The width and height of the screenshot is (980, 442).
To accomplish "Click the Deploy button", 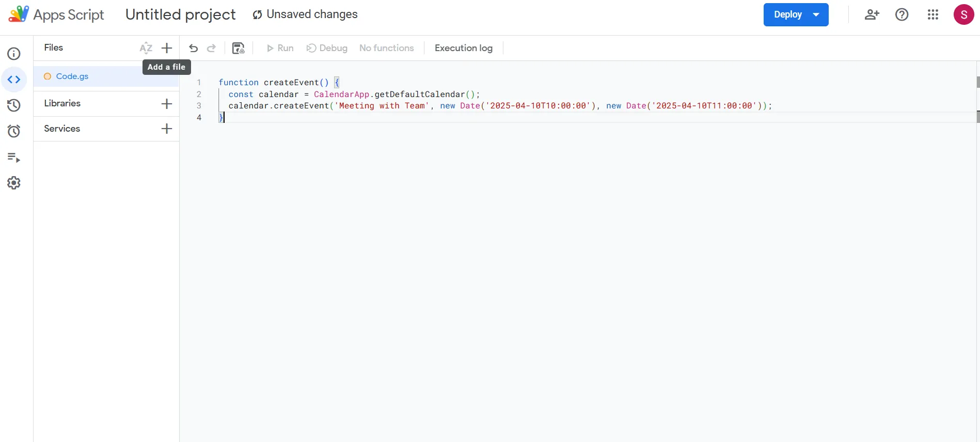I will tap(788, 14).
